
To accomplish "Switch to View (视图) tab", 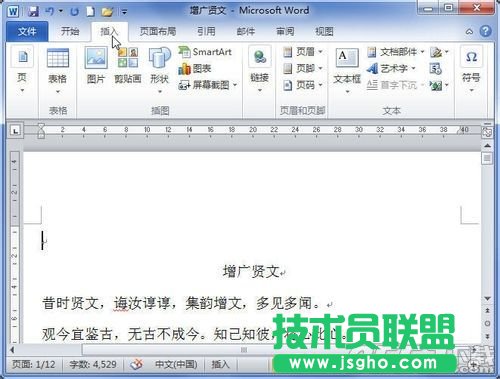I will [x=324, y=31].
